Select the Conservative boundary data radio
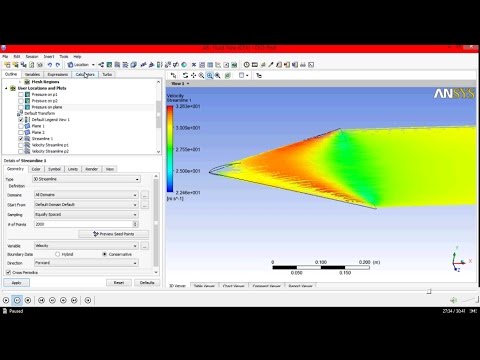This screenshot has height=360, width=480. pos(105,254)
